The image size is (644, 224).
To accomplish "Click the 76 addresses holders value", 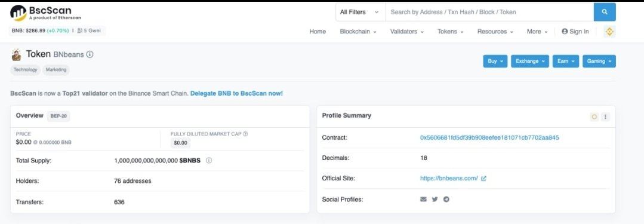I will click(133, 181).
